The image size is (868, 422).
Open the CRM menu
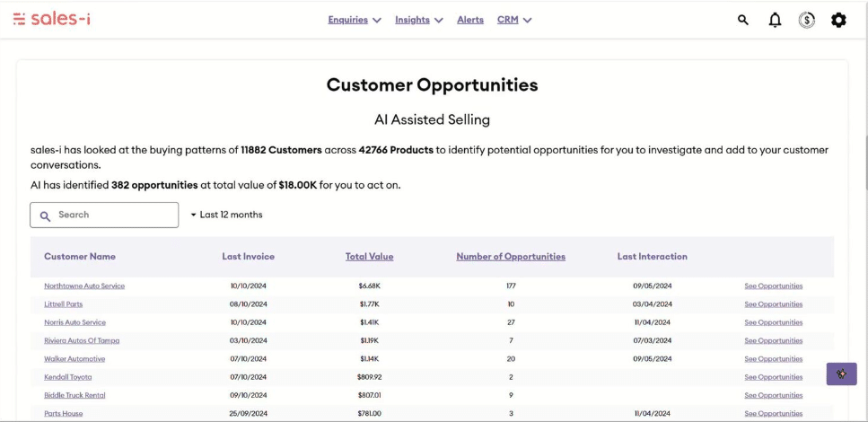coord(508,20)
